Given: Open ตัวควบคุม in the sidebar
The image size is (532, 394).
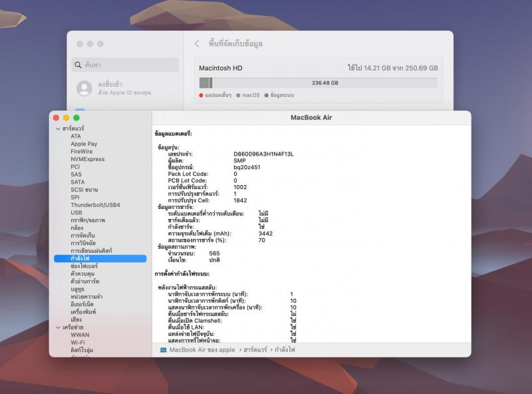Looking at the screenshot, I should coord(82,274).
